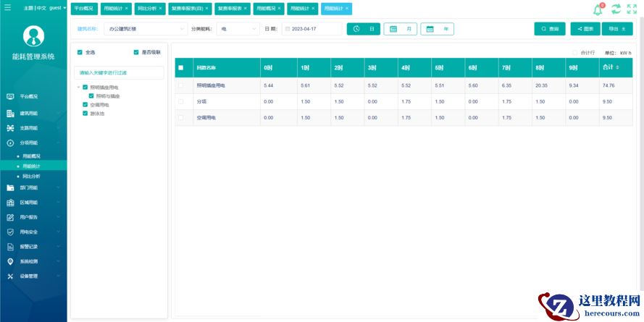
Task: Click the 空调用电 row name in the table
Action: pos(206,118)
